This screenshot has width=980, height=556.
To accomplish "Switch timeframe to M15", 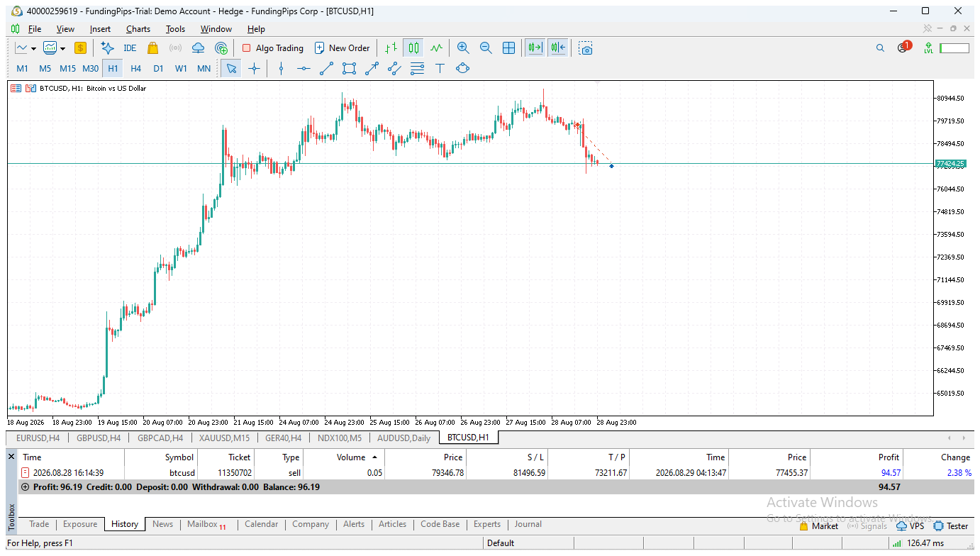I will (67, 68).
